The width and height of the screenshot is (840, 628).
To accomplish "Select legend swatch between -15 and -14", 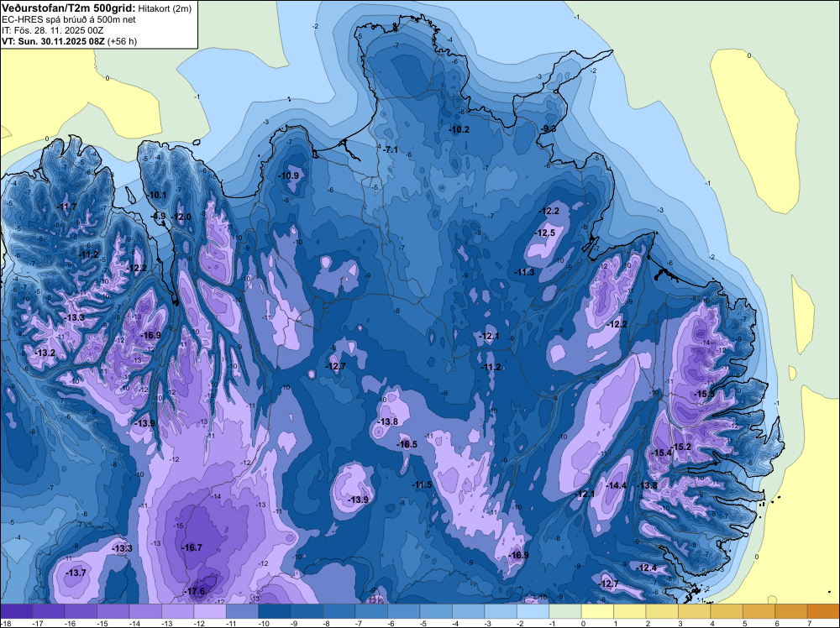I will click(113, 611).
